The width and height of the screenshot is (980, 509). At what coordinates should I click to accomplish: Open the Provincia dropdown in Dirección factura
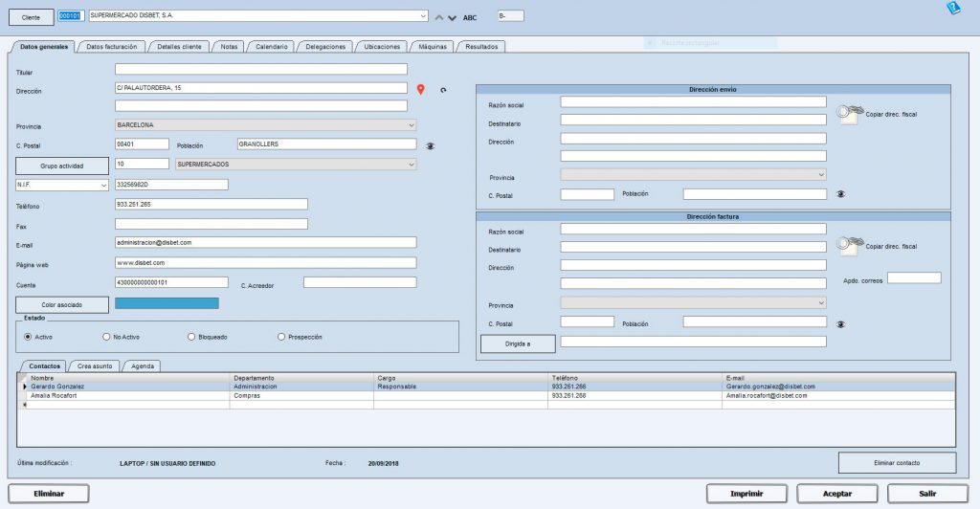(x=821, y=303)
